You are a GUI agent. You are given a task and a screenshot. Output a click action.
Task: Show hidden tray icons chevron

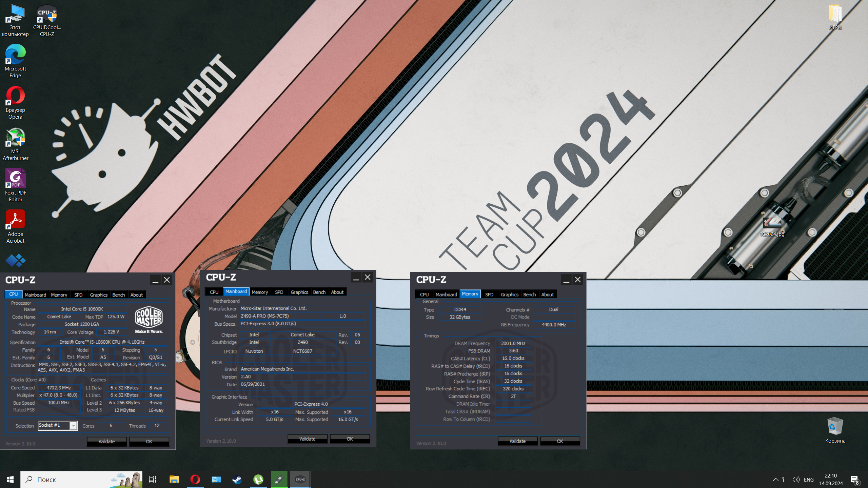tap(775, 480)
